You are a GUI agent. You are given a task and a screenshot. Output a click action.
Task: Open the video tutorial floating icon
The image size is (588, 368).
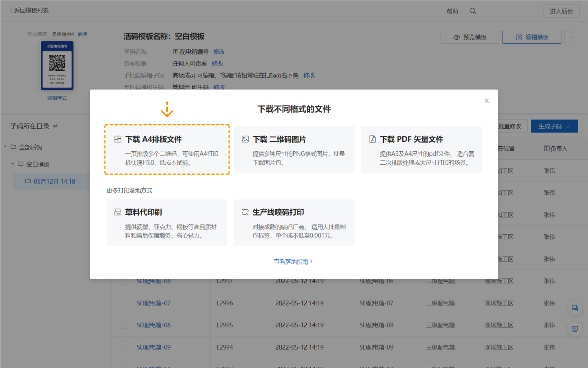click(x=575, y=328)
